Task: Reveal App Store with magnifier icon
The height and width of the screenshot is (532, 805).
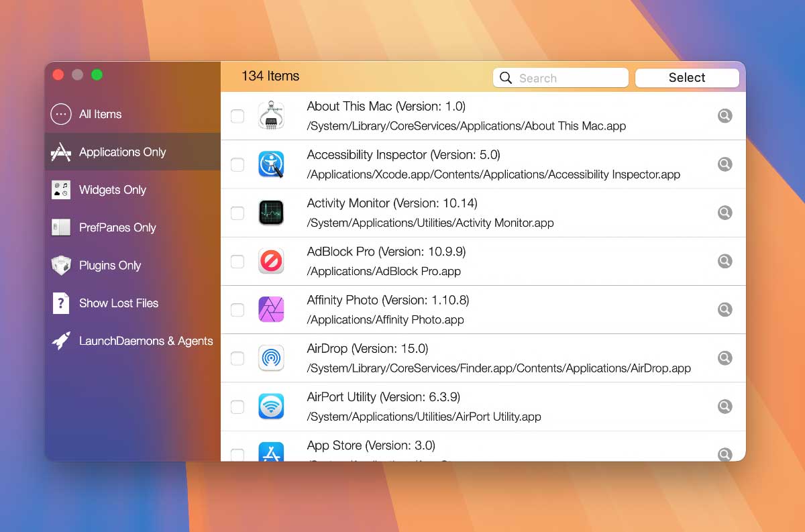Action: click(724, 454)
